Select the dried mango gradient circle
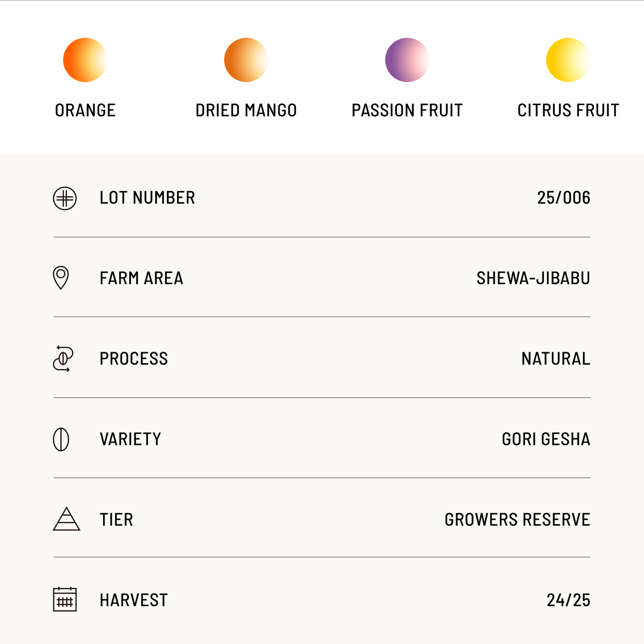This screenshot has width=644, height=644. click(x=246, y=60)
